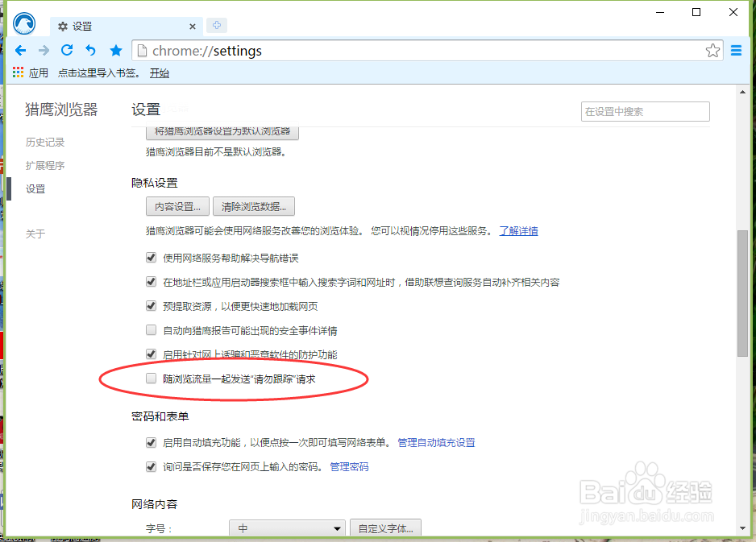Toggle 预提取资源 checkbox
The width and height of the screenshot is (756, 542).
click(151, 306)
